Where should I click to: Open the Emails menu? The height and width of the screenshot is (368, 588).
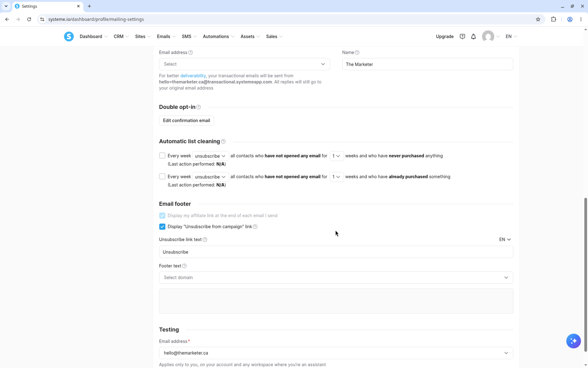166,36
